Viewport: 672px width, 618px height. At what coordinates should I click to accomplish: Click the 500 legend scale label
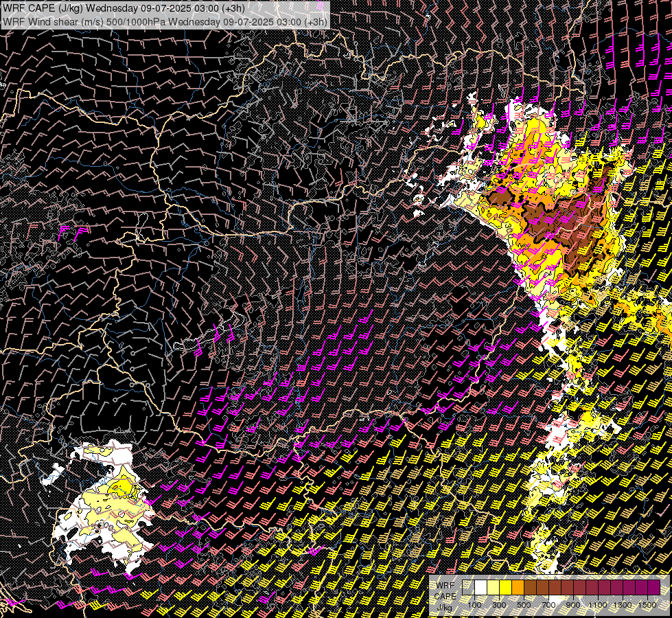pyautogui.click(x=524, y=605)
